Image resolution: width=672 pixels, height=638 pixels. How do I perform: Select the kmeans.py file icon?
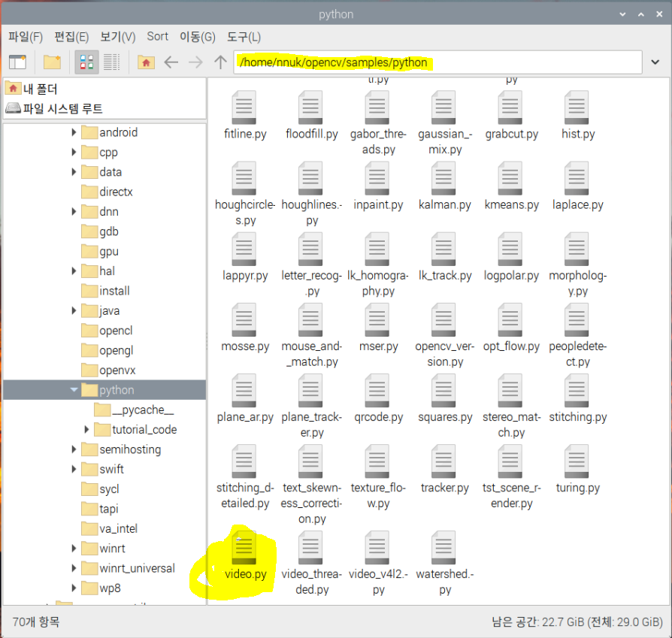coord(510,178)
